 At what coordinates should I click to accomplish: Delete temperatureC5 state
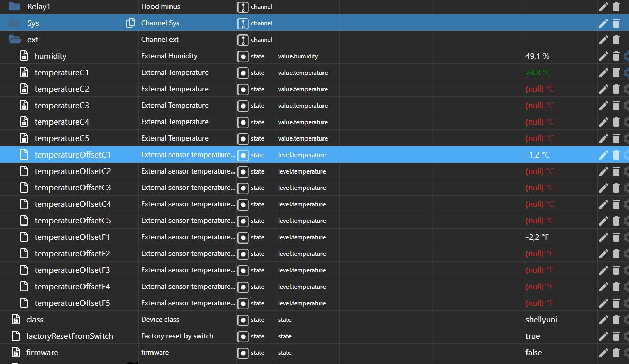pos(616,138)
